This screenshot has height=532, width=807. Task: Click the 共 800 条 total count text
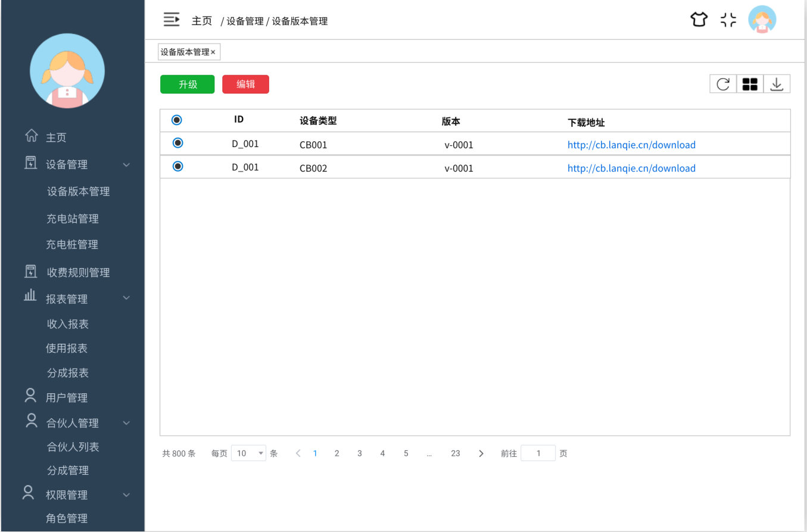(179, 453)
